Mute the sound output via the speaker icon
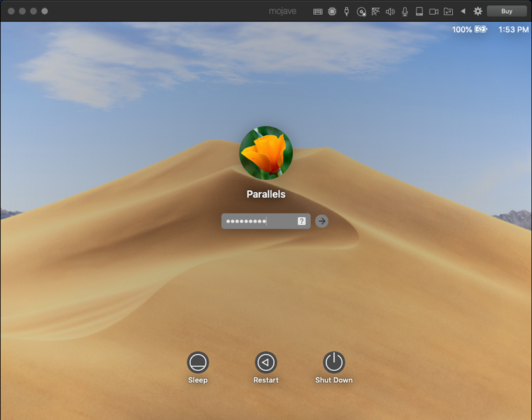The width and height of the screenshot is (532, 420). click(x=390, y=11)
